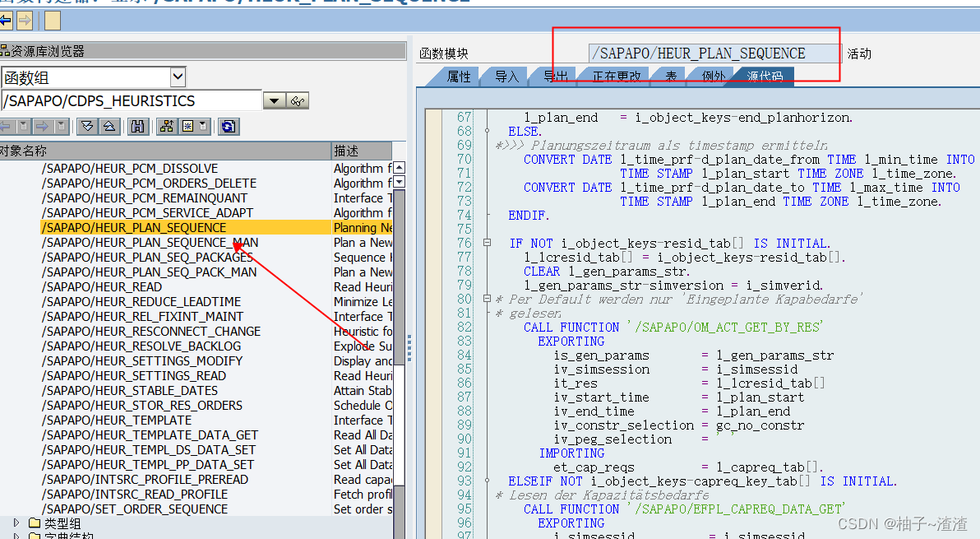Select /SAPAPO/HEUR_REL_FIXINT_MAINT row
Viewport: 980px width, 539px height.
tap(142, 317)
